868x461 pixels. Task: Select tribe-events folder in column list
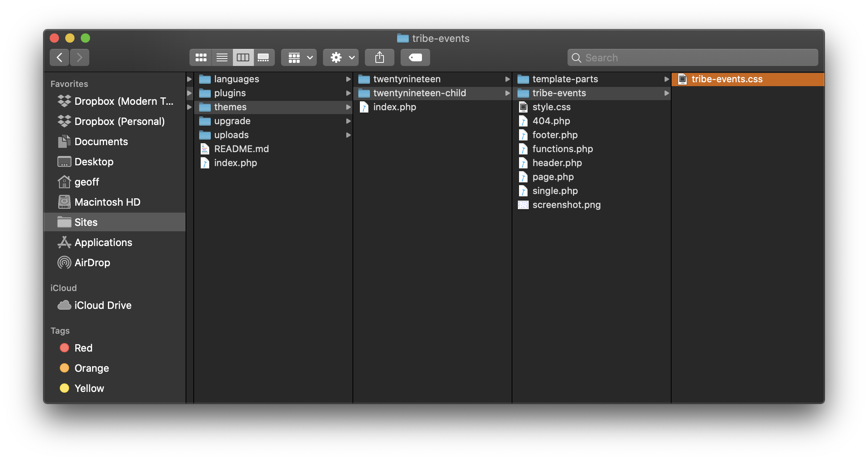pos(592,93)
